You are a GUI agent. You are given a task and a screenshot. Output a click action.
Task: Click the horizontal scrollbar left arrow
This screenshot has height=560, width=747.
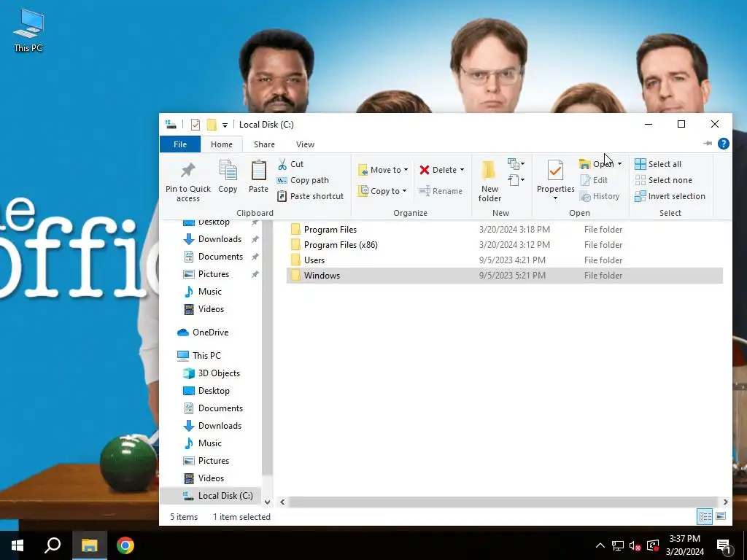(x=282, y=502)
